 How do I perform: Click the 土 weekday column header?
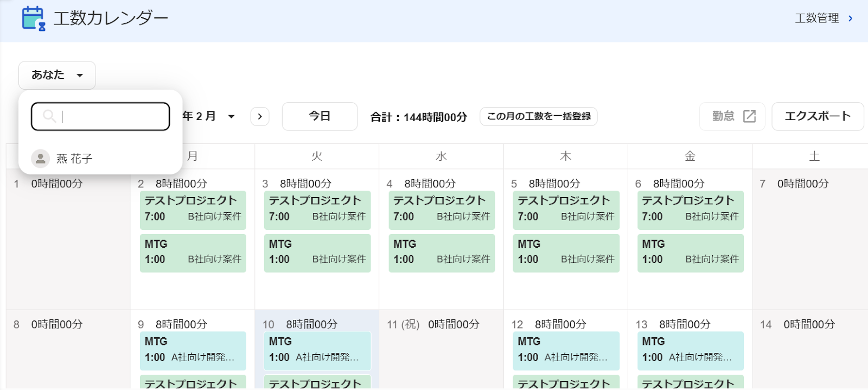point(814,156)
